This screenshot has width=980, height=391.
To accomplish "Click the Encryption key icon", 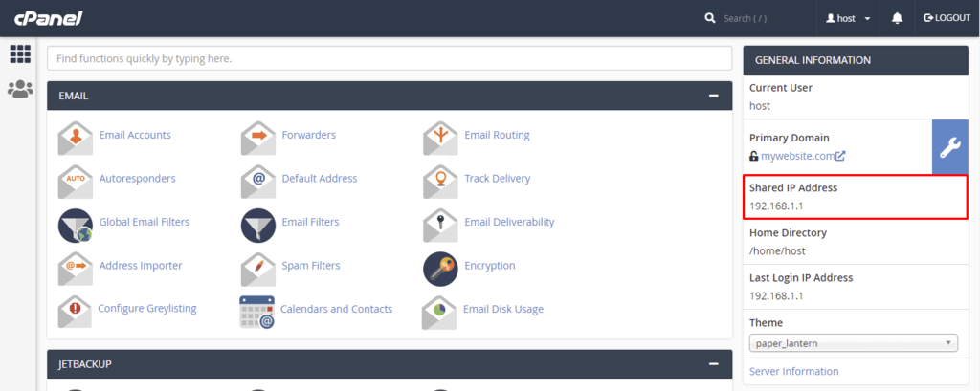I will (440, 268).
